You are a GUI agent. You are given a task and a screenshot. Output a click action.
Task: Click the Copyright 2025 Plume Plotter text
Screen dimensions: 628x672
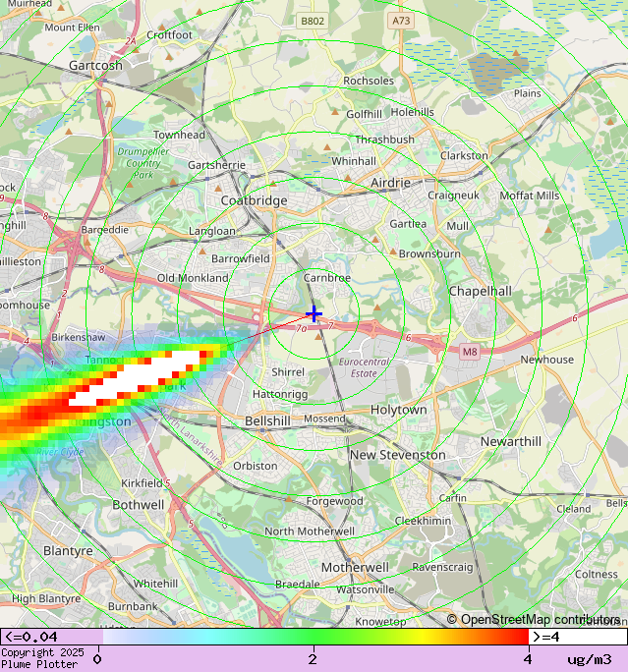click(x=42, y=658)
